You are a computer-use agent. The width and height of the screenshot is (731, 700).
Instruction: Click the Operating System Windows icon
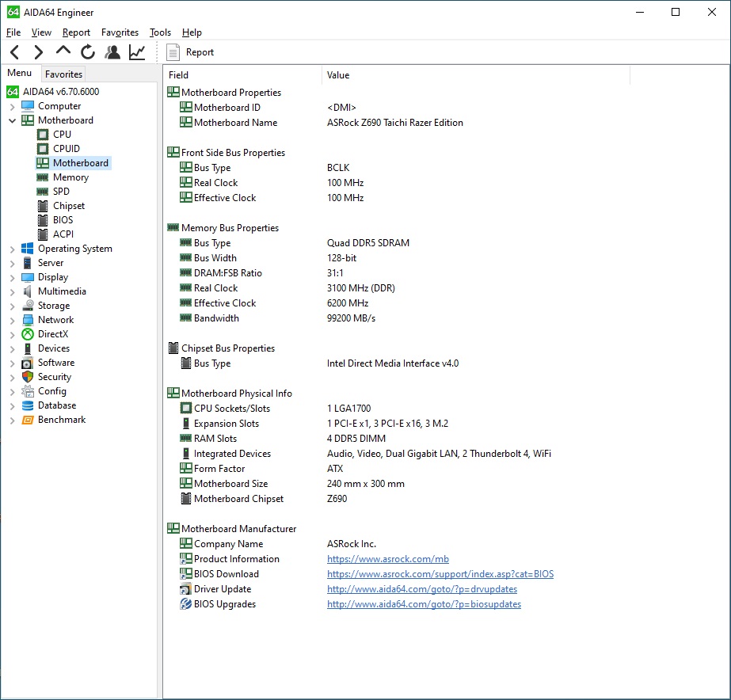coord(28,249)
